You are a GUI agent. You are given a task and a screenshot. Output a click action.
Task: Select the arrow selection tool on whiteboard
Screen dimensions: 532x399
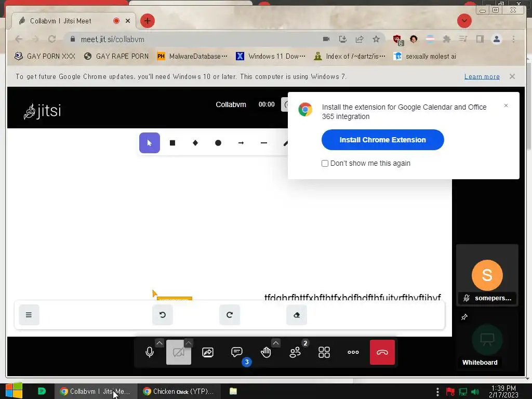pos(149,143)
